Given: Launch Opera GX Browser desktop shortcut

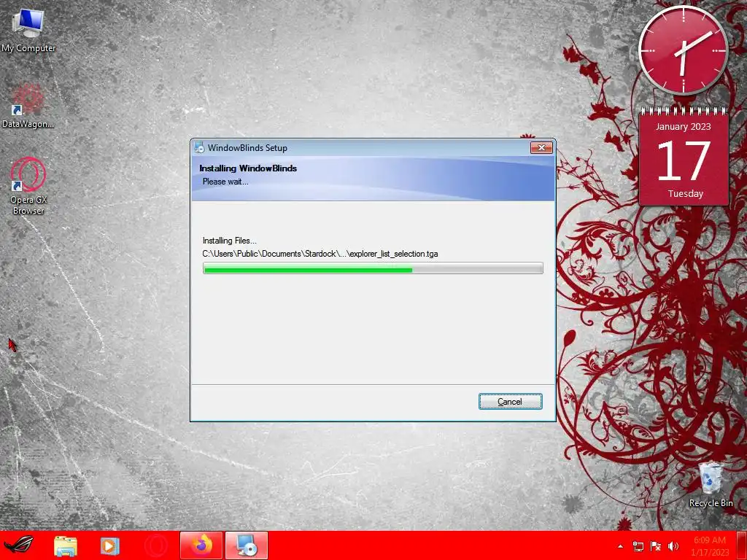Looking at the screenshot, I should point(28,186).
